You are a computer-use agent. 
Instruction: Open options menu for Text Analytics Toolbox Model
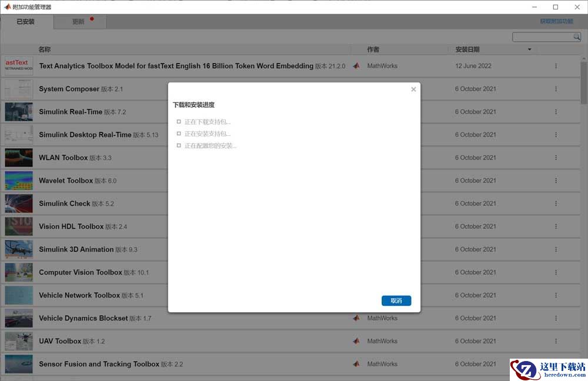click(556, 66)
